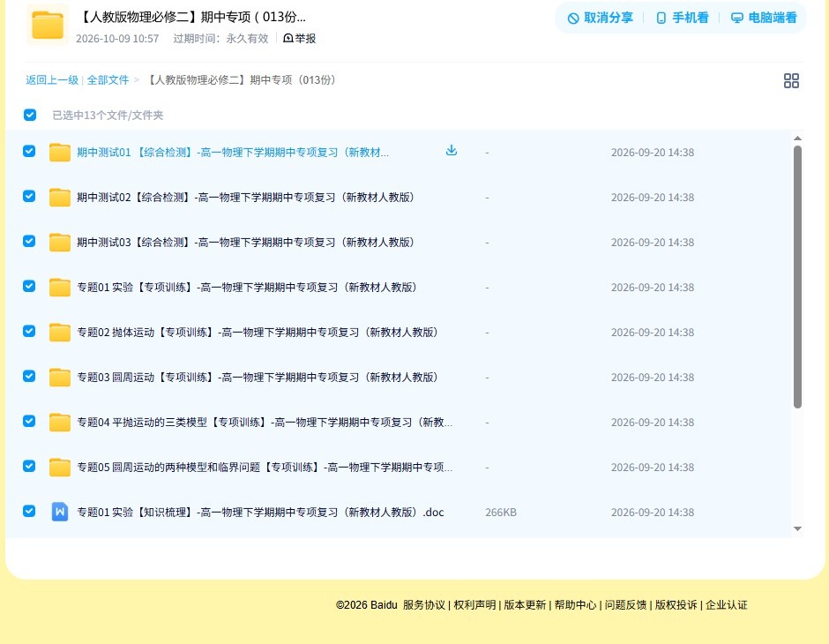Uncheck 期中测试03 checkbox
The image size is (829, 644).
29,241
